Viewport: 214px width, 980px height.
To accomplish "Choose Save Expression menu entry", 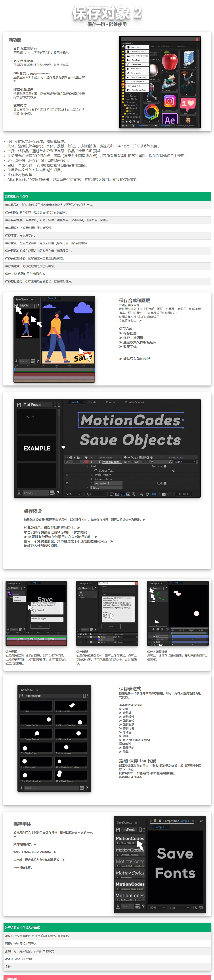I will point(138,82).
